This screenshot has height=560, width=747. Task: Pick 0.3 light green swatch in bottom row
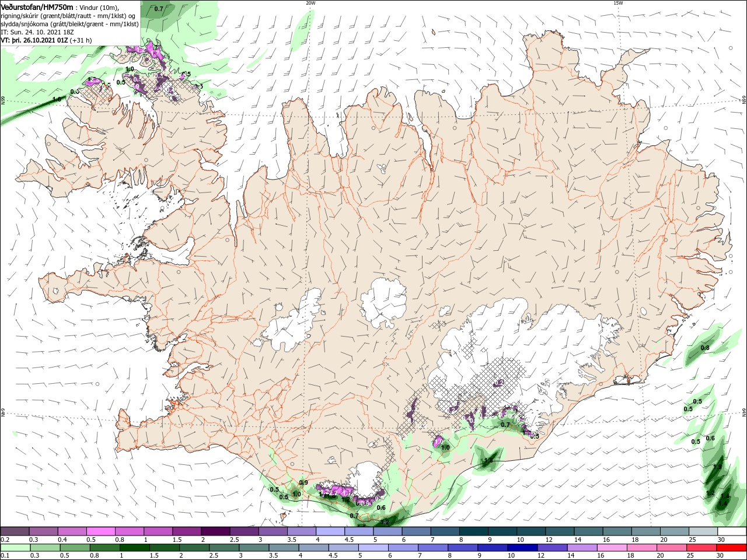pos(45,548)
